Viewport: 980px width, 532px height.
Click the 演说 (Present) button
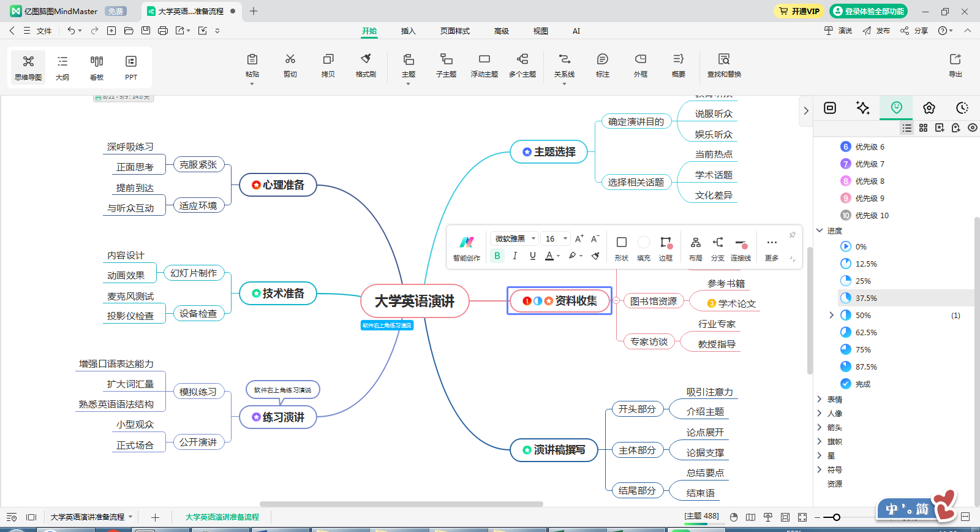click(x=839, y=31)
